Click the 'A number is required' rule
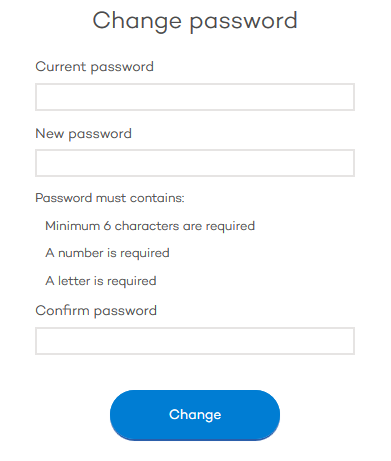 click(x=107, y=253)
